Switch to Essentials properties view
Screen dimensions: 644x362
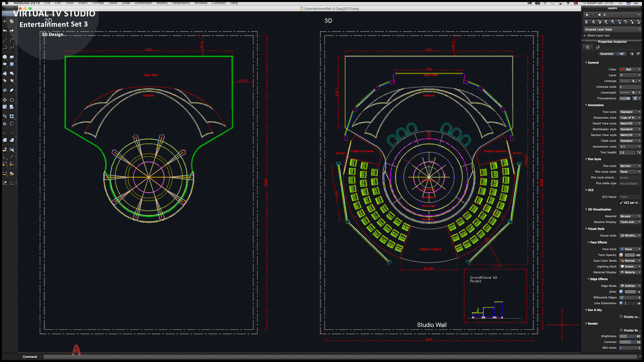tap(606, 54)
